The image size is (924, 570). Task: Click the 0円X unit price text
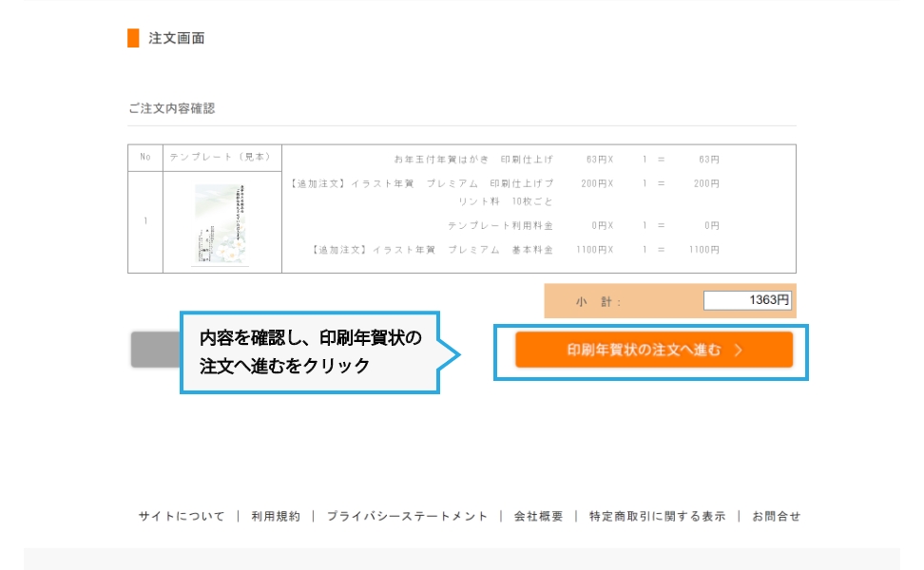603,225
